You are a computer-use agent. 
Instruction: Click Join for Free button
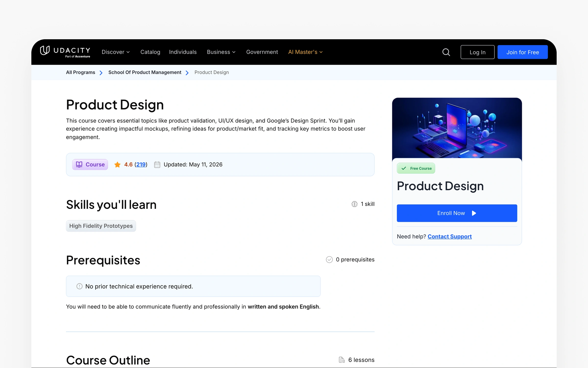523,52
